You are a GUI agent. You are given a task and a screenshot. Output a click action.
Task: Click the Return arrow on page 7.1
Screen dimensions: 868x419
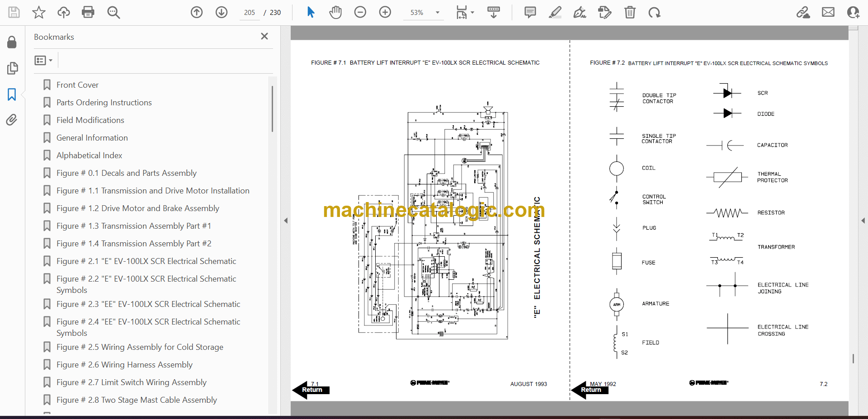coord(311,390)
